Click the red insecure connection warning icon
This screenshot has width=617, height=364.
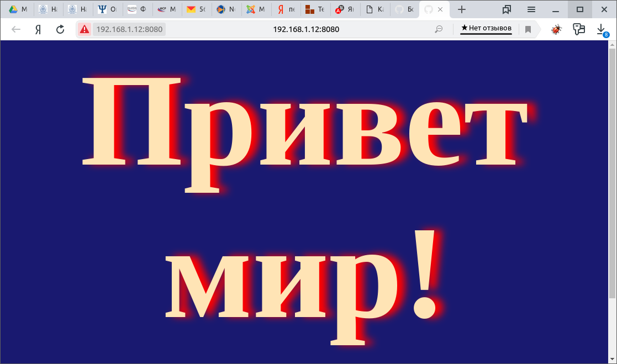(85, 29)
